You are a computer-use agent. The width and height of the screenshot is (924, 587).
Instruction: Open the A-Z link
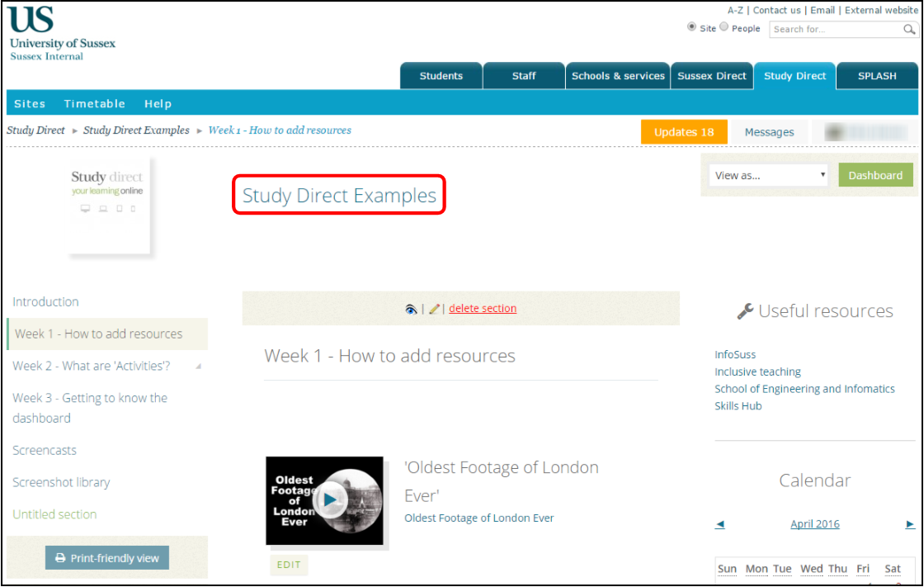point(735,10)
